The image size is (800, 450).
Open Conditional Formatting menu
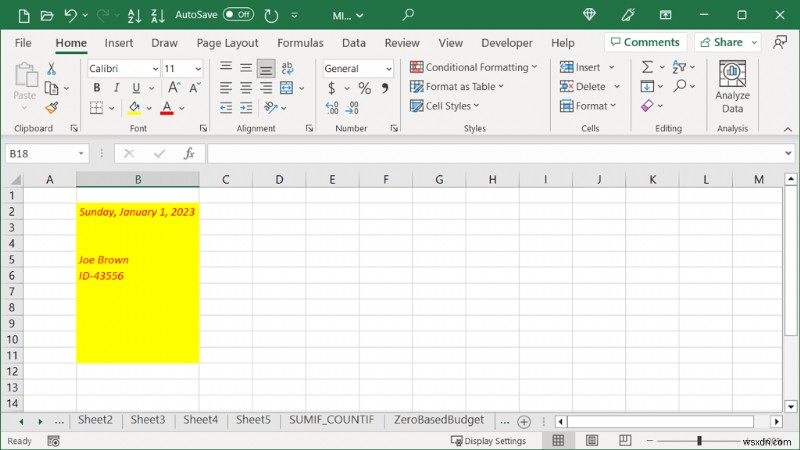pyautogui.click(x=473, y=67)
